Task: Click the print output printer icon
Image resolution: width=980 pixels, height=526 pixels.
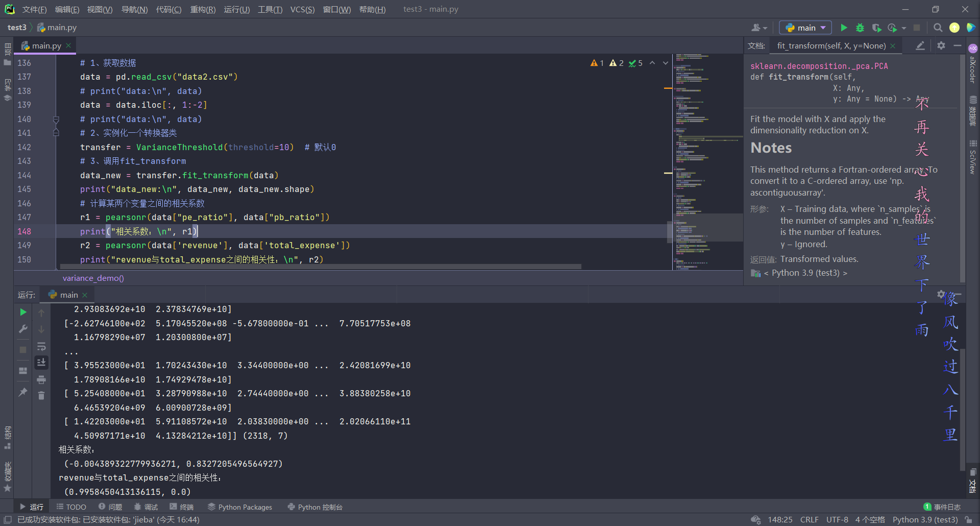Action: tap(41, 379)
